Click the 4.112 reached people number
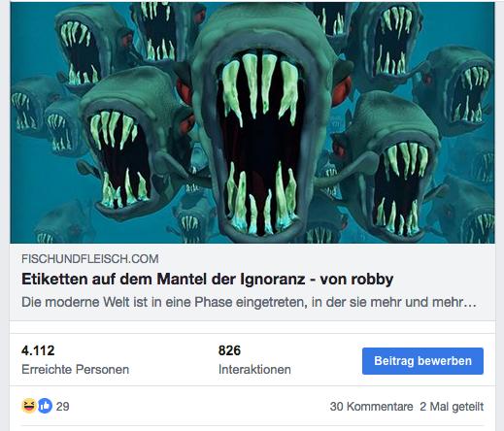 38,350
